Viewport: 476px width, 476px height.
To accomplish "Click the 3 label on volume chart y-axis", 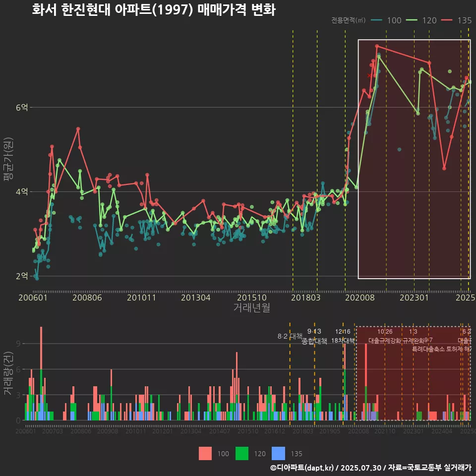I will 18,395.
